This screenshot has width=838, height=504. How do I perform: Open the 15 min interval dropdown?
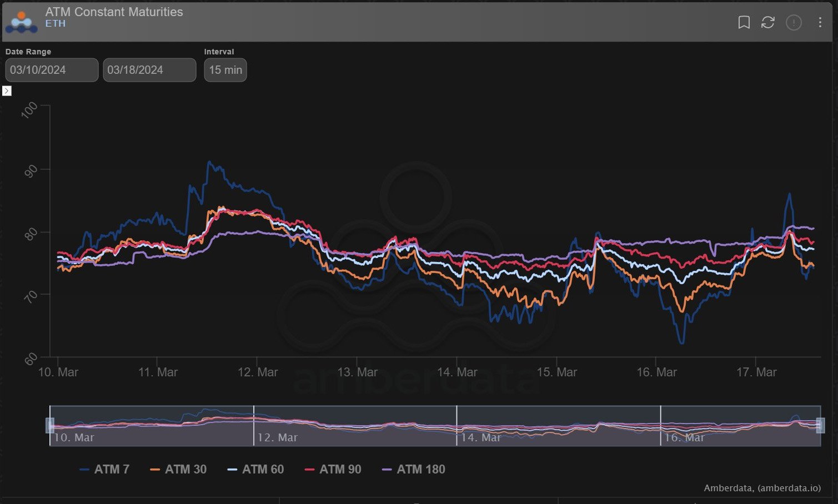tap(225, 70)
